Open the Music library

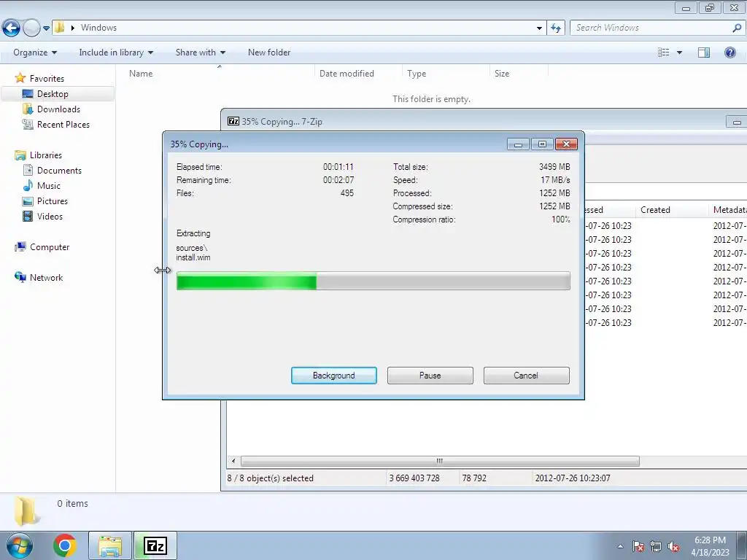[48, 186]
